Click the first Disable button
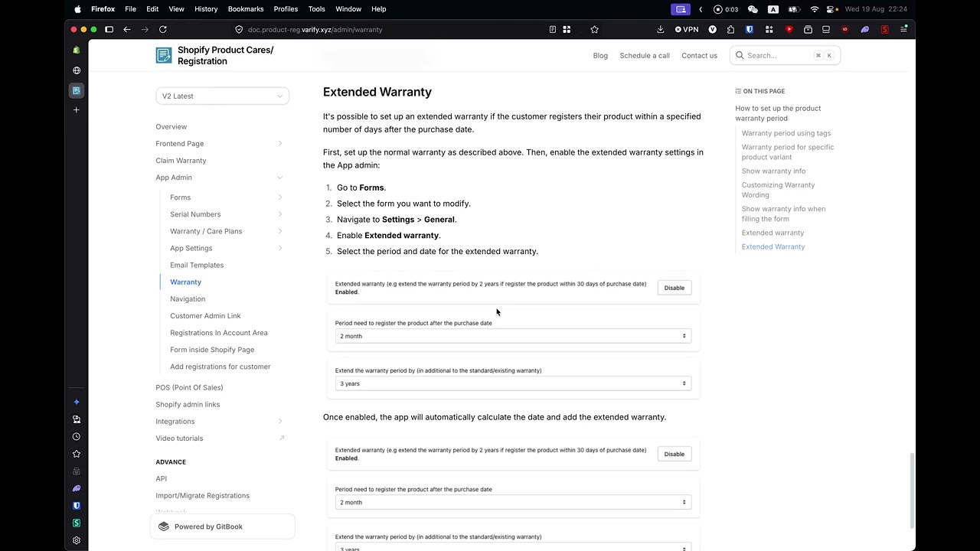Viewport: 980px width, 551px height. [x=675, y=288]
